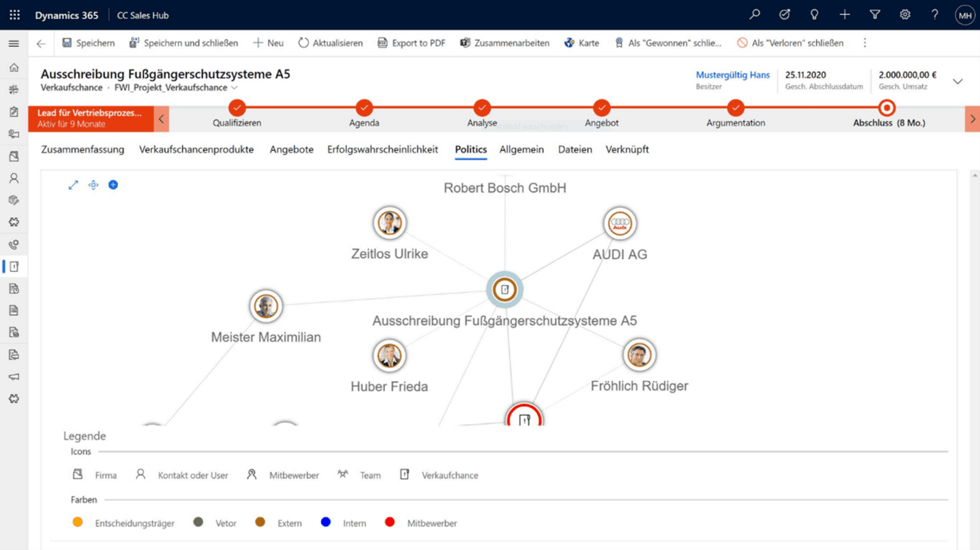Image resolution: width=980 pixels, height=550 pixels.
Task: Select the Abschluss process stage marker
Action: click(886, 108)
